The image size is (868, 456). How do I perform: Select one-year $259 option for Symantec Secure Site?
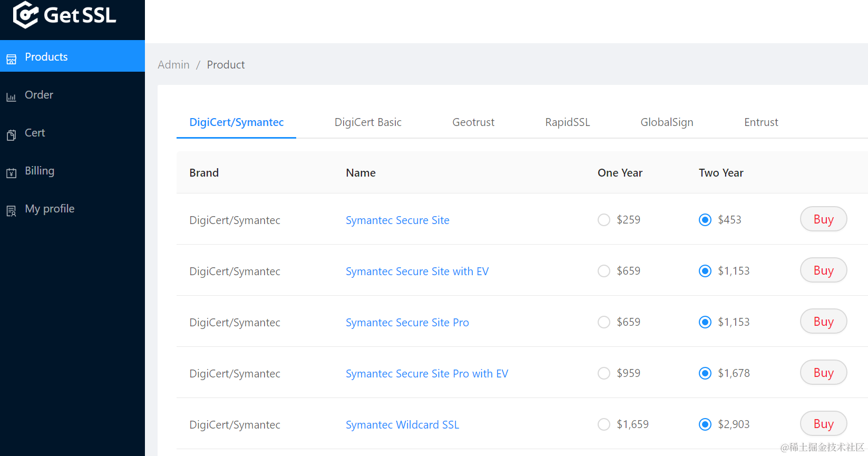(x=604, y=220)
